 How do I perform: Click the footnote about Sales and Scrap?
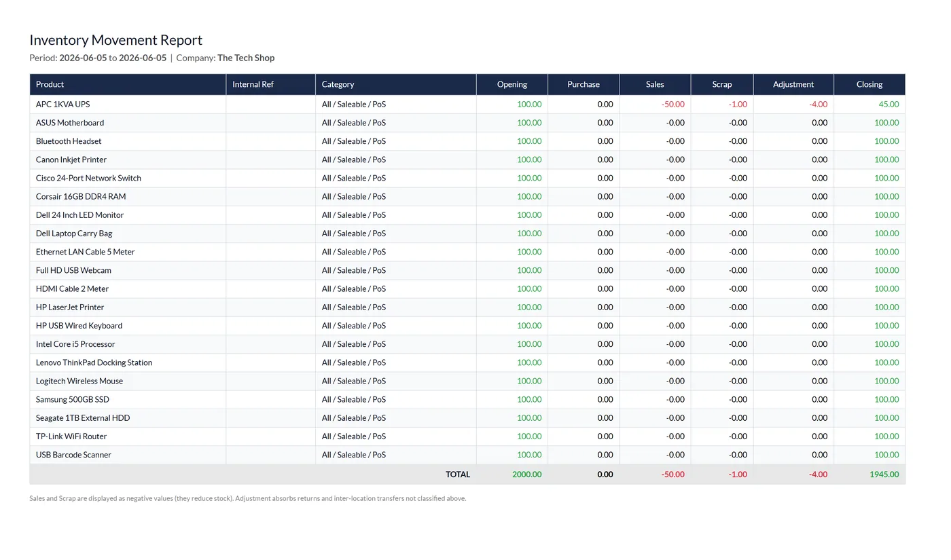pos(248,498)
